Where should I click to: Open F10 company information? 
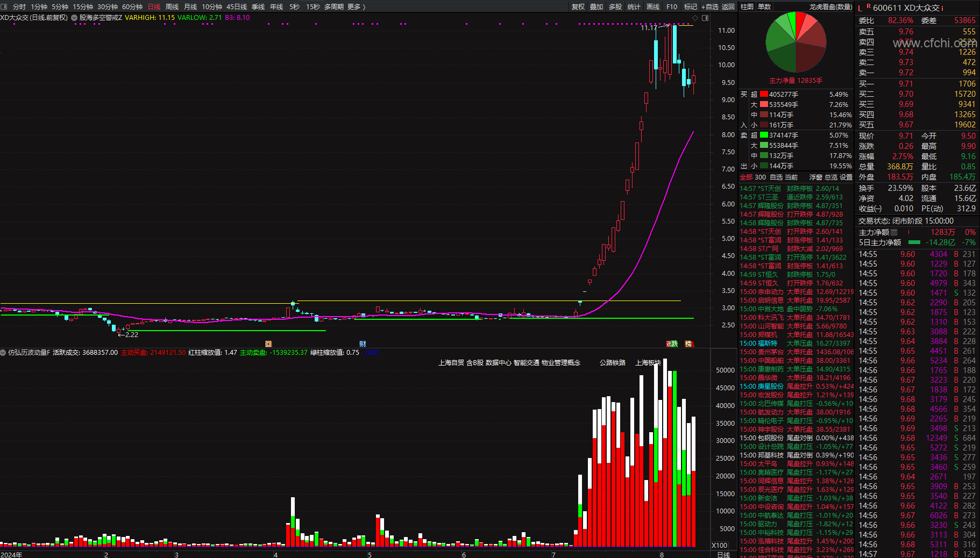[x=672, y=6]
